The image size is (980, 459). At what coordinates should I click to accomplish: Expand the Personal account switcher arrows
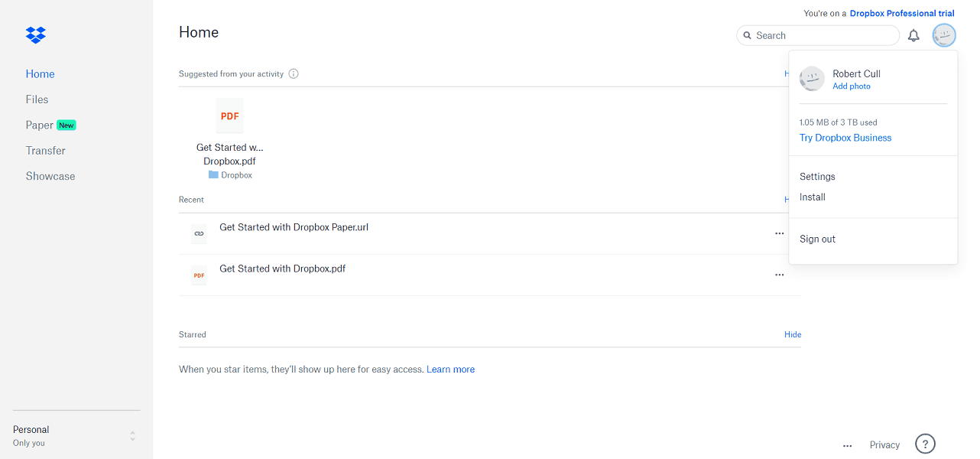point(132,436)
